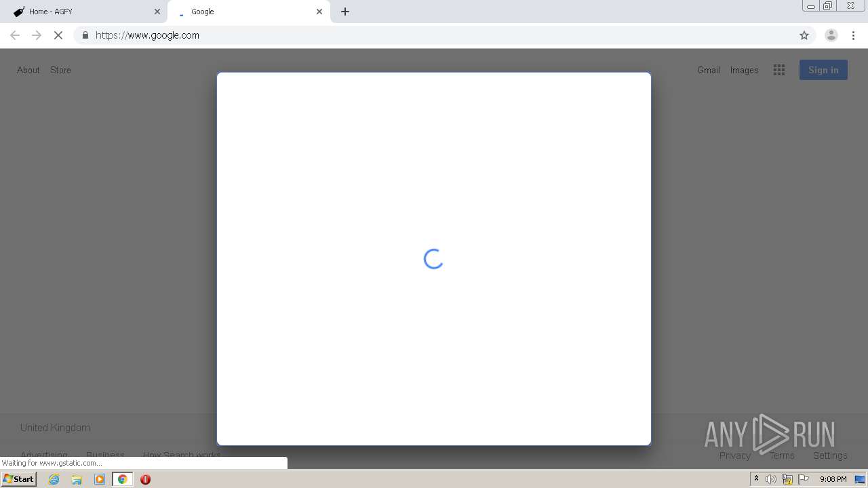Open the Google apps grid
The width and height of the screenshot is (868, 488).
779,70
